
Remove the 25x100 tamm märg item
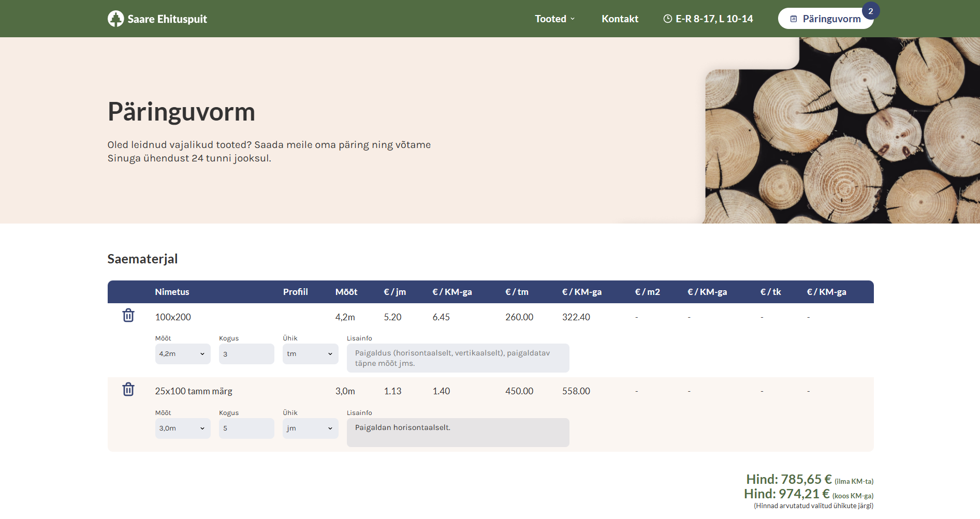pos(128,390)
